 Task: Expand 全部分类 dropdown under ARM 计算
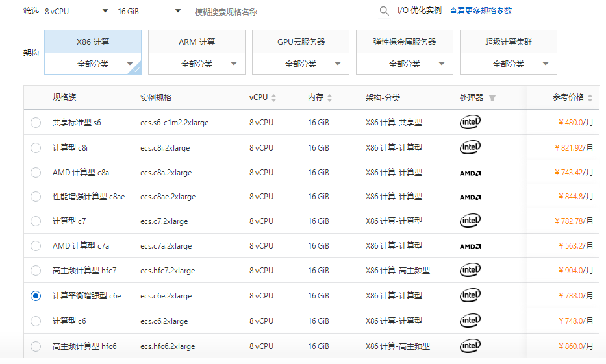click(x=197, y=64)
